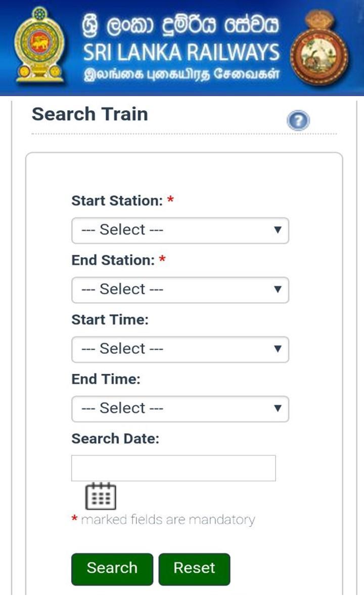364x597 pixels.
Task: Click the SRI LANKA RAILWAYS banner title
Action: pyautogui.click(x=181, y=52)
